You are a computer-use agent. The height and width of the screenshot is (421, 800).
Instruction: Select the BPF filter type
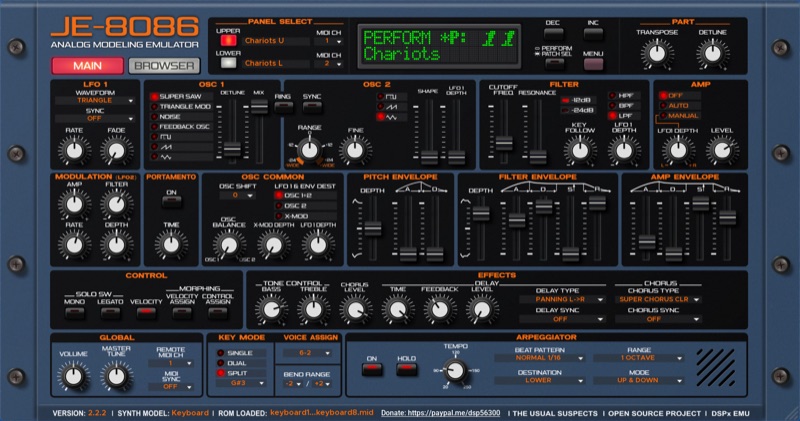coord(623,106)
